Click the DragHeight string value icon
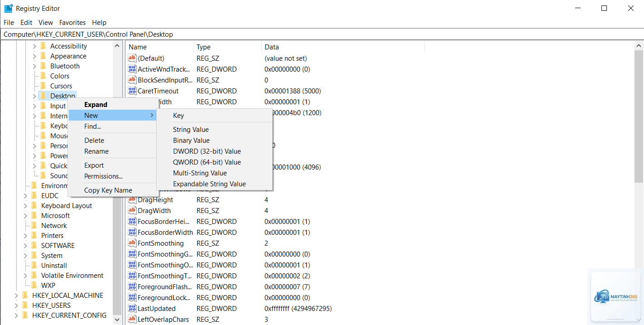 click(x=132, y=199)
